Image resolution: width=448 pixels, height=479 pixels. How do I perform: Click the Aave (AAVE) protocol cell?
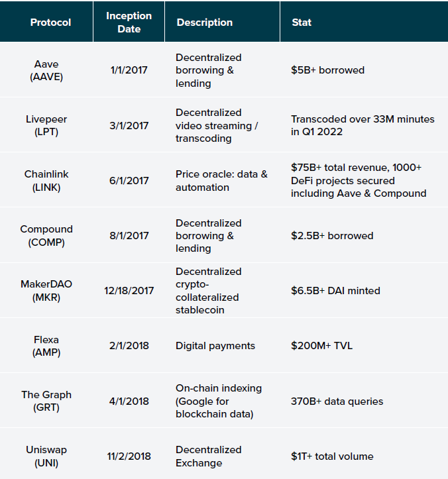[x=46, y=70]
